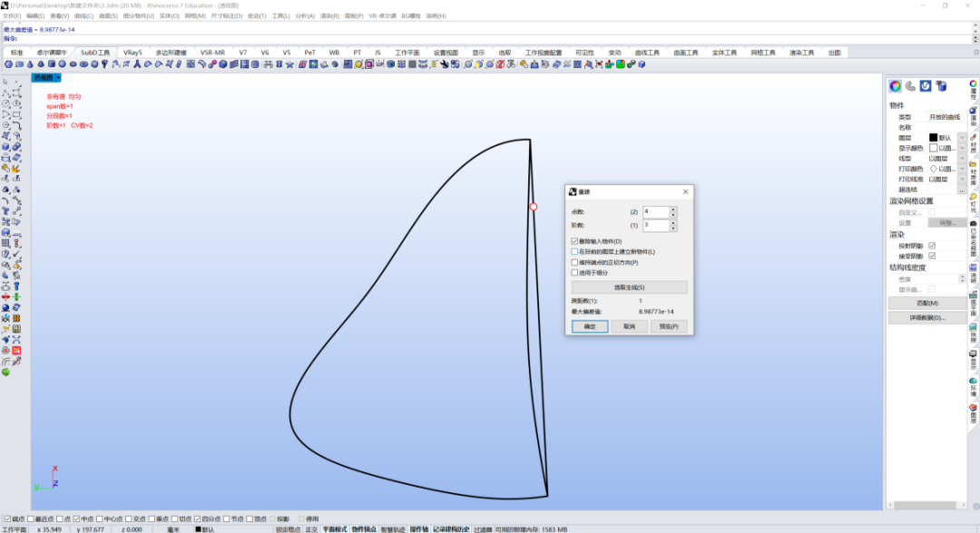The width and height of the screenshot is (980, 533).
Task: Click the black 图层 layer color swatch
Action: [x=933, y=138]
